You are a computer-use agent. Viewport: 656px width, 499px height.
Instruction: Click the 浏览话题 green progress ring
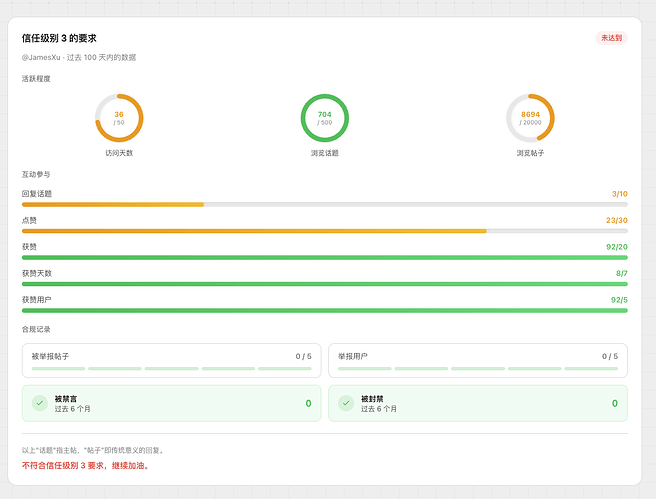point(325,118)
